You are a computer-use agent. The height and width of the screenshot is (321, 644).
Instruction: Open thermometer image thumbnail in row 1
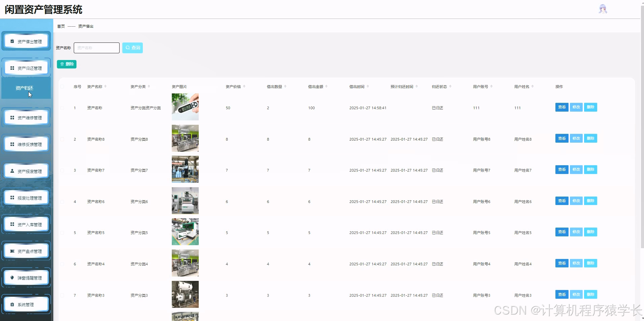185,107
